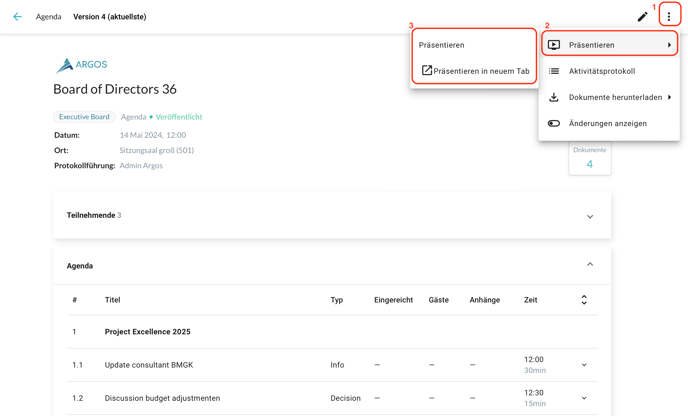Click the pencil edit icon
This screenshot has width=688, height=416.
[642, 17]
